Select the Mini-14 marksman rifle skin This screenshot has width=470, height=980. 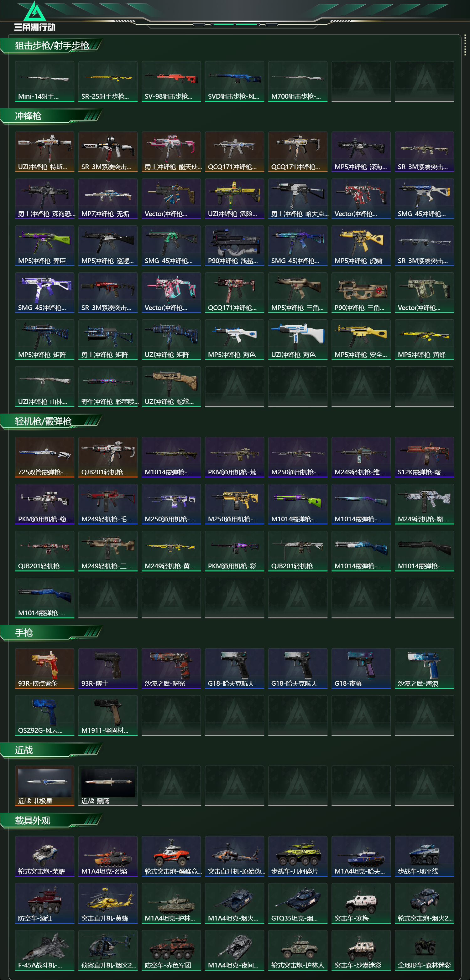44,81
